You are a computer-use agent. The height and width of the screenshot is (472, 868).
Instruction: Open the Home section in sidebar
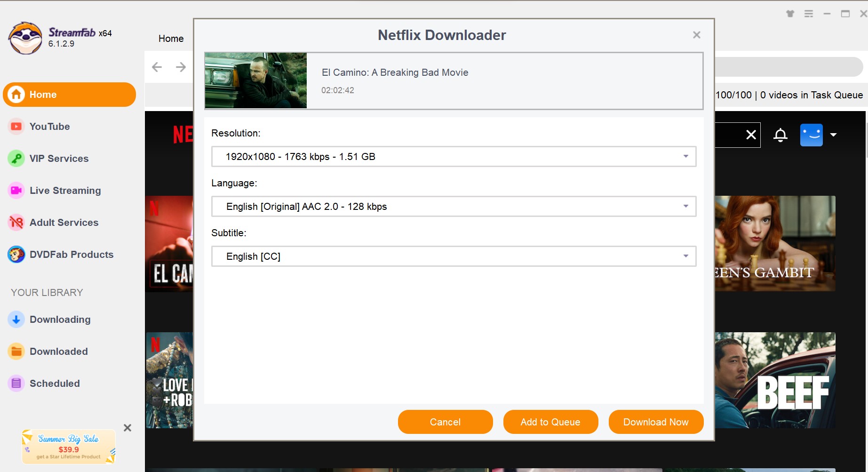[69, 95]
